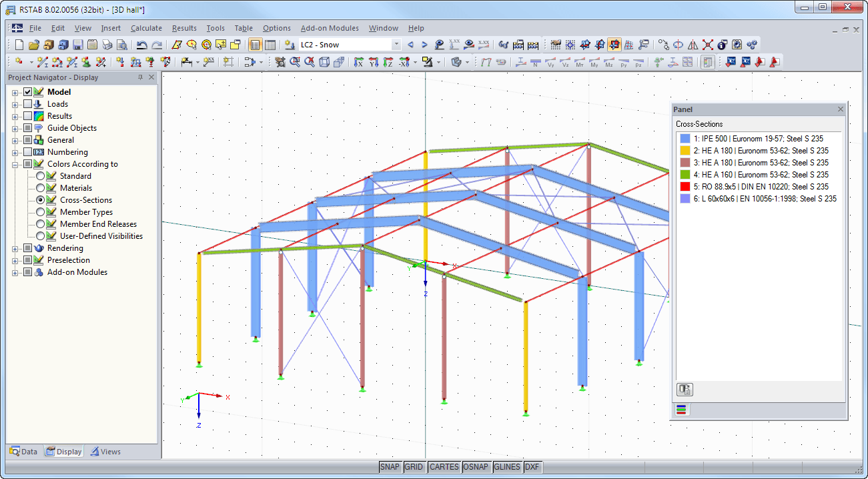Screen dimensions: 868x479
Task: Click View in X direction icon
Action: click(359, 62)
